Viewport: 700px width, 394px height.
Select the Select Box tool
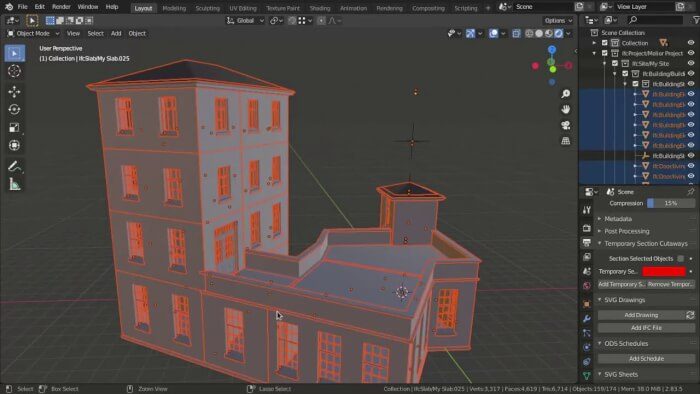pos(15,53)
